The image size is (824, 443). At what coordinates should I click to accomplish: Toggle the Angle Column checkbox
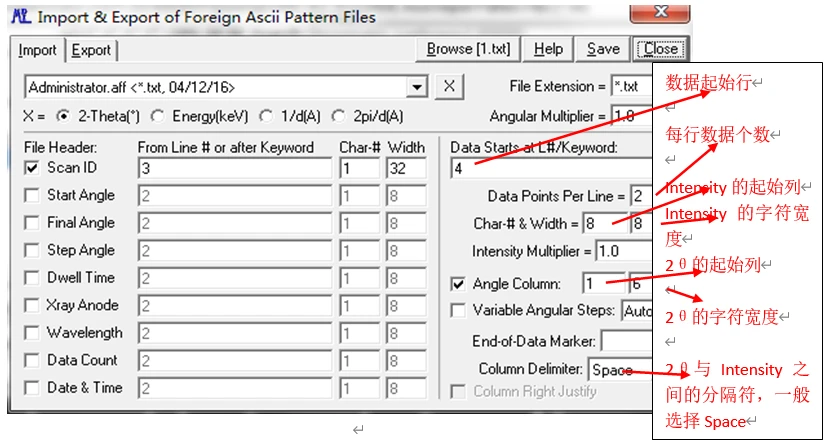(x=459, y=284)
